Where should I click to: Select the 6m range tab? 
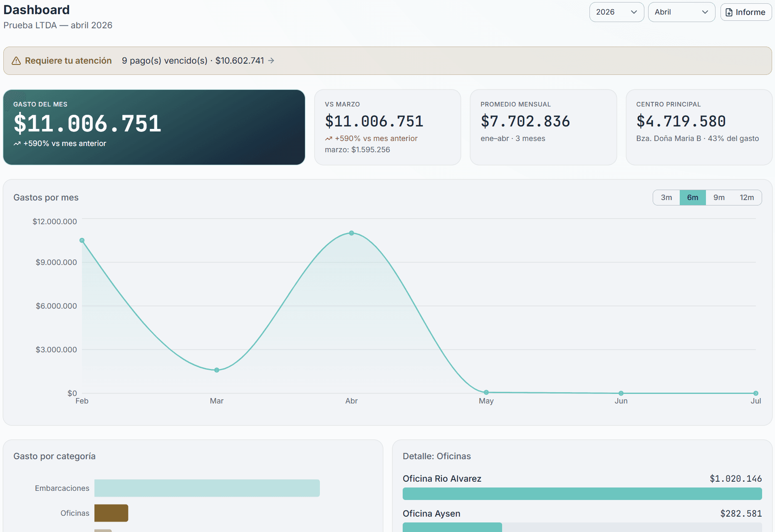click(693, 198)
